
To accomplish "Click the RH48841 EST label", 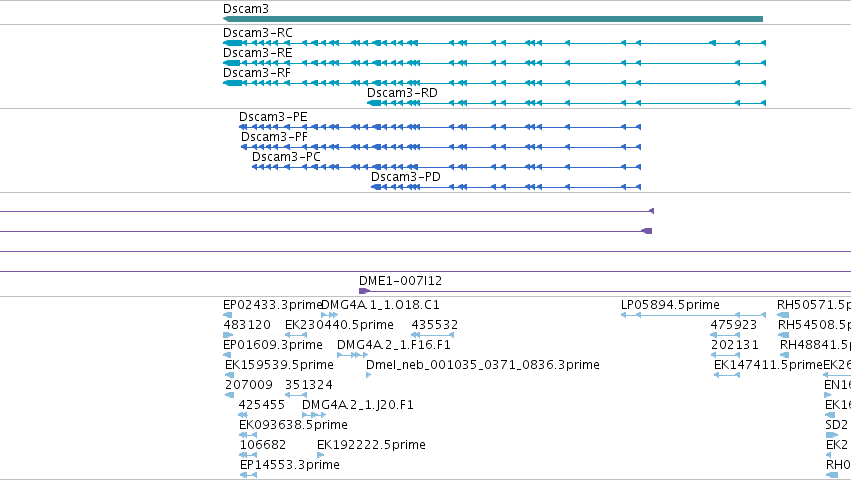I will pos(815,345).
